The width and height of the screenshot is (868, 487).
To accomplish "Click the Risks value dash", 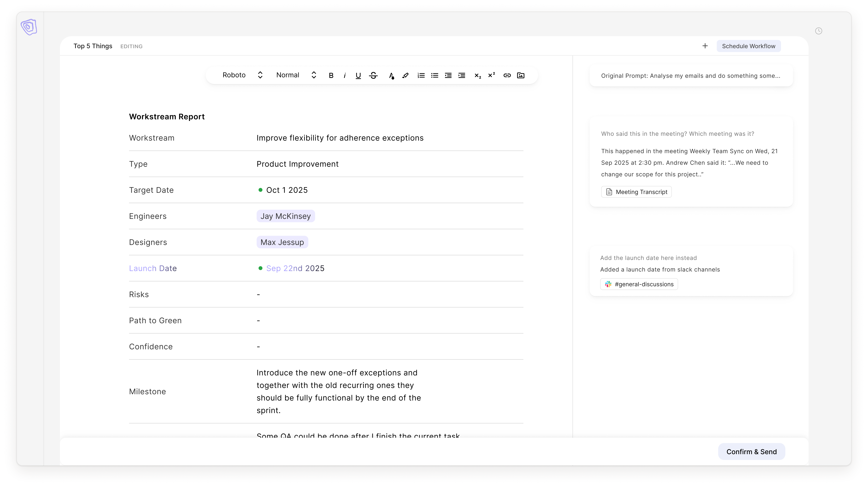I will coord(258,294).
